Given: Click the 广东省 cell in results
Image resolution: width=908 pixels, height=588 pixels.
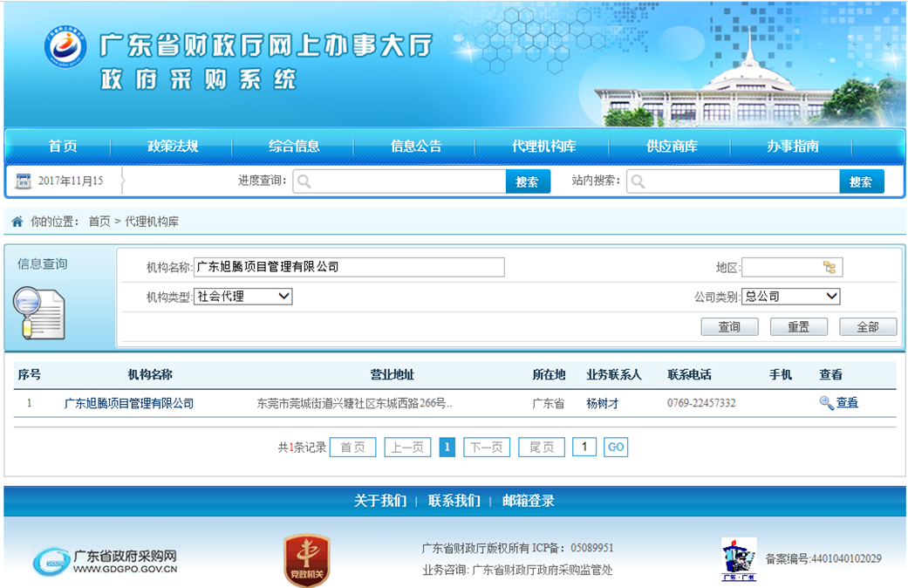Looking at the screenshot, I should click(549, 403).
